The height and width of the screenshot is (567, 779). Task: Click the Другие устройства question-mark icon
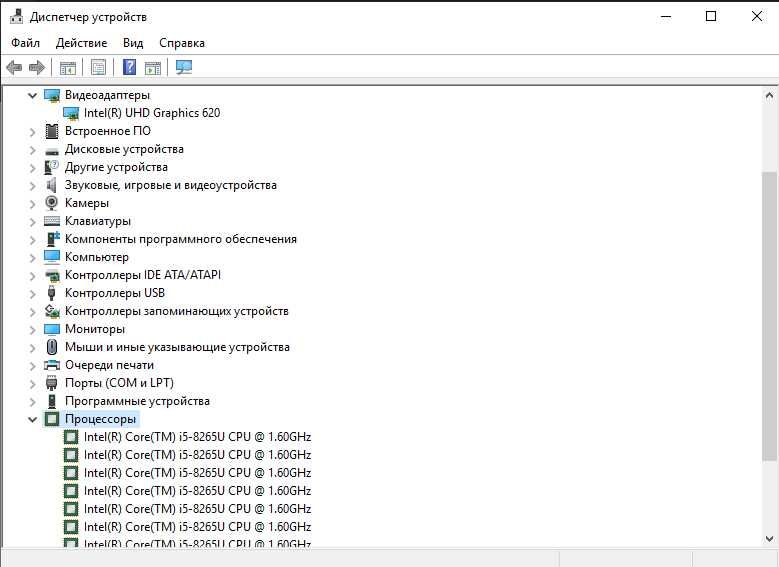coord(52,167)
